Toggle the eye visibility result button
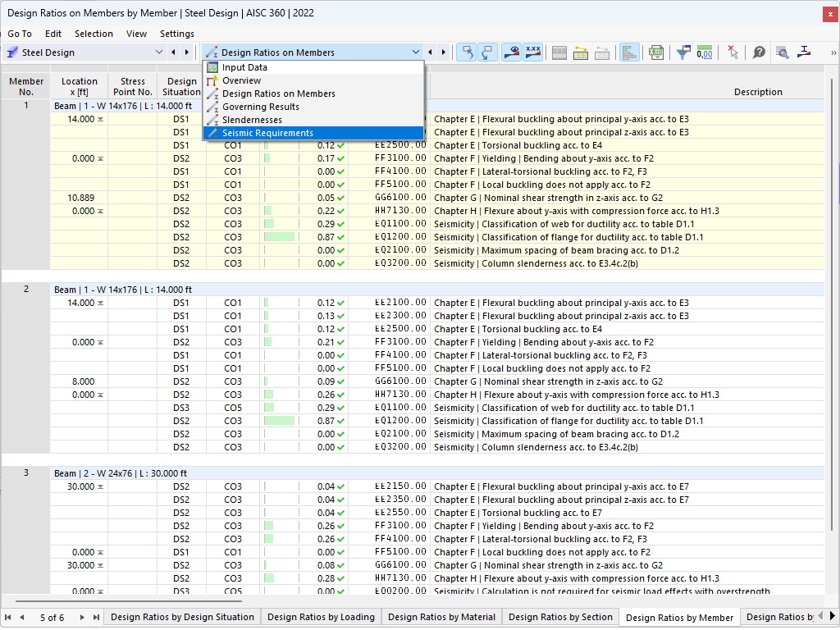The width and height of the screenshot is (840, 630). tap(511, 52)
